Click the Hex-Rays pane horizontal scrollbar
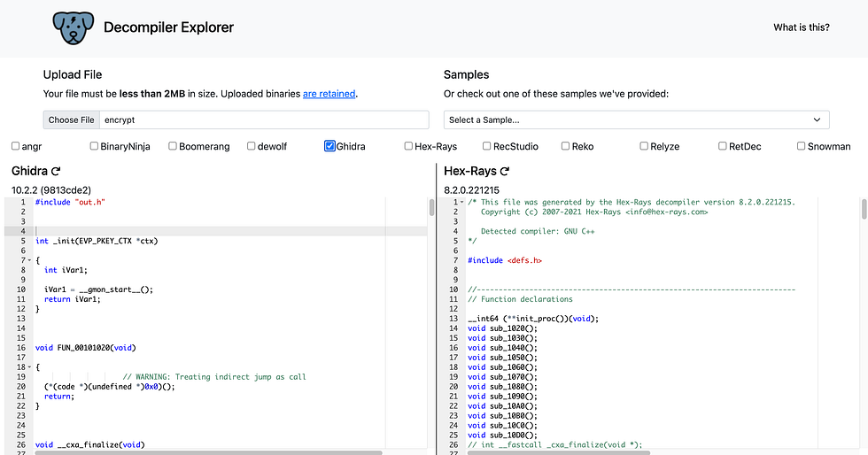 559,452
